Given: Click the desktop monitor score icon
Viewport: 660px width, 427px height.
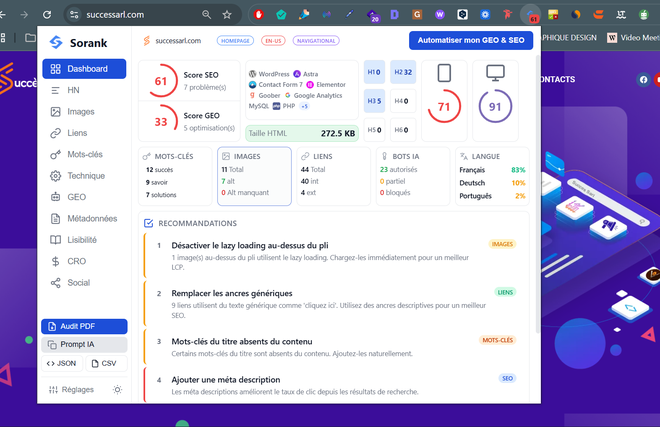Looking at the screenshot, I should pos(494,74).
